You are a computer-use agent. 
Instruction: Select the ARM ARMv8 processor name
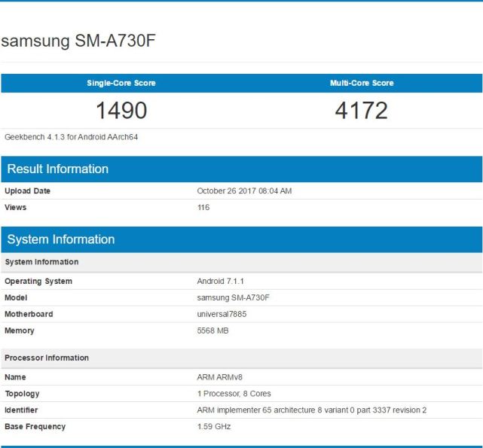[x=219, y=376]
